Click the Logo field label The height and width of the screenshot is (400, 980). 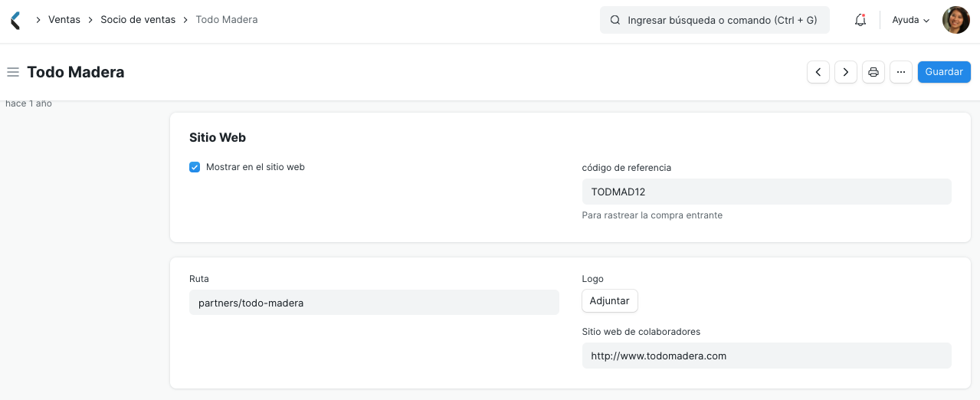(x=593, y=279)
